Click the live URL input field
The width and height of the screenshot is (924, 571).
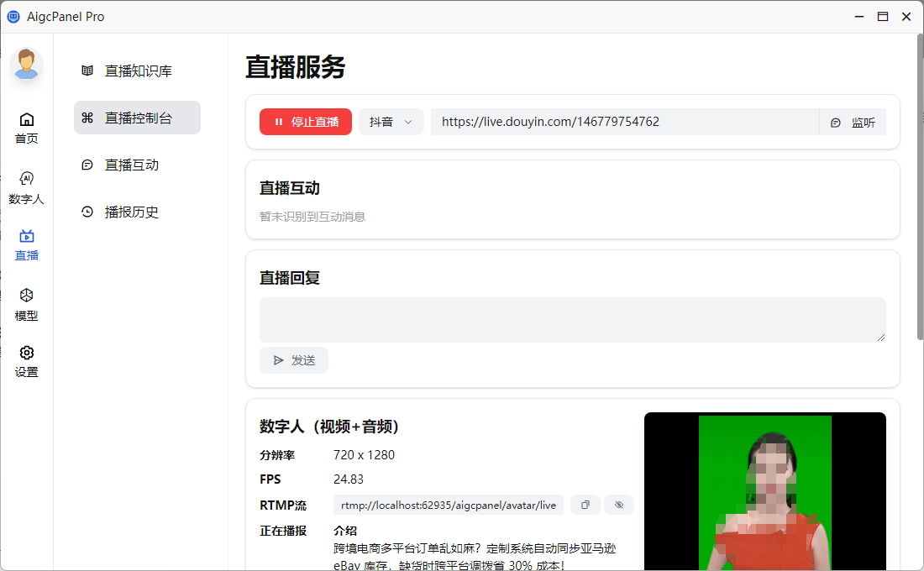tap(625, 122)
